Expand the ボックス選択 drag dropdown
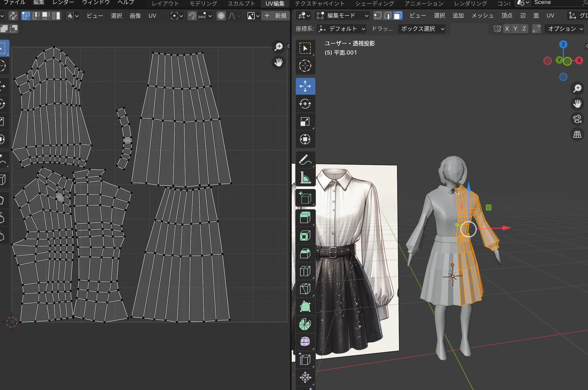This screenshot has width=588, height=390. tap(421, 29)
